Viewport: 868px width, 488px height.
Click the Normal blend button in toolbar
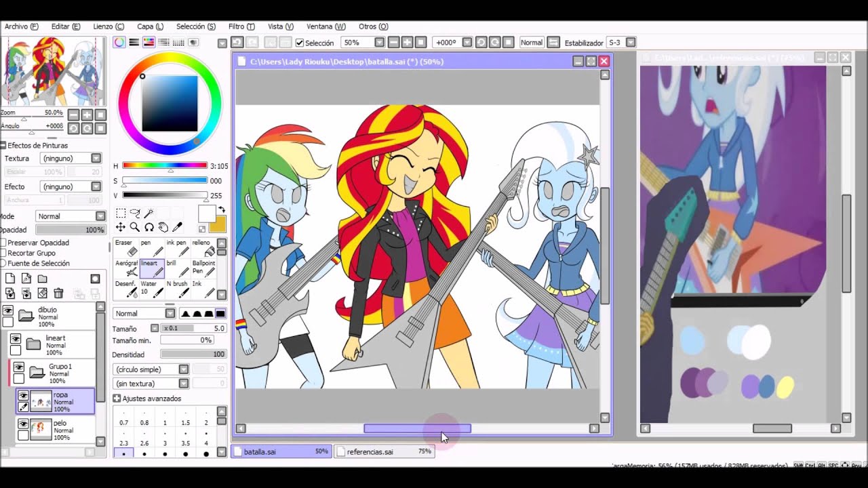point(531,42)
